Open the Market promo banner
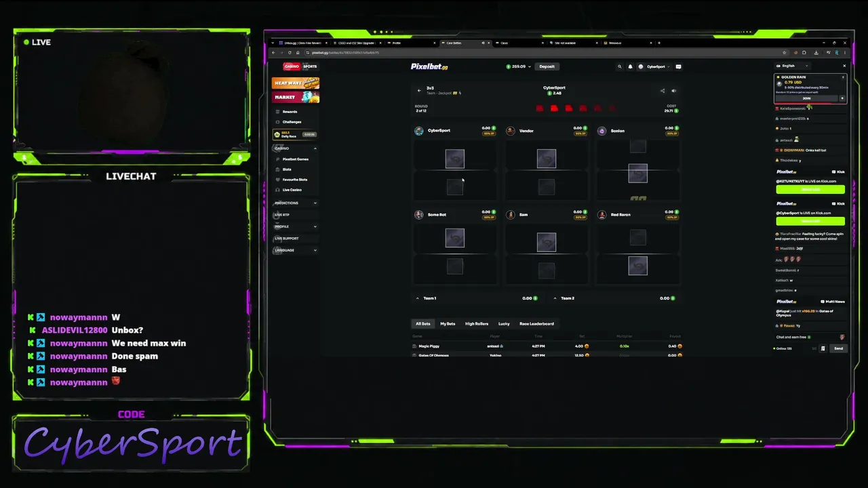868x488 pixels. (296, 97)
